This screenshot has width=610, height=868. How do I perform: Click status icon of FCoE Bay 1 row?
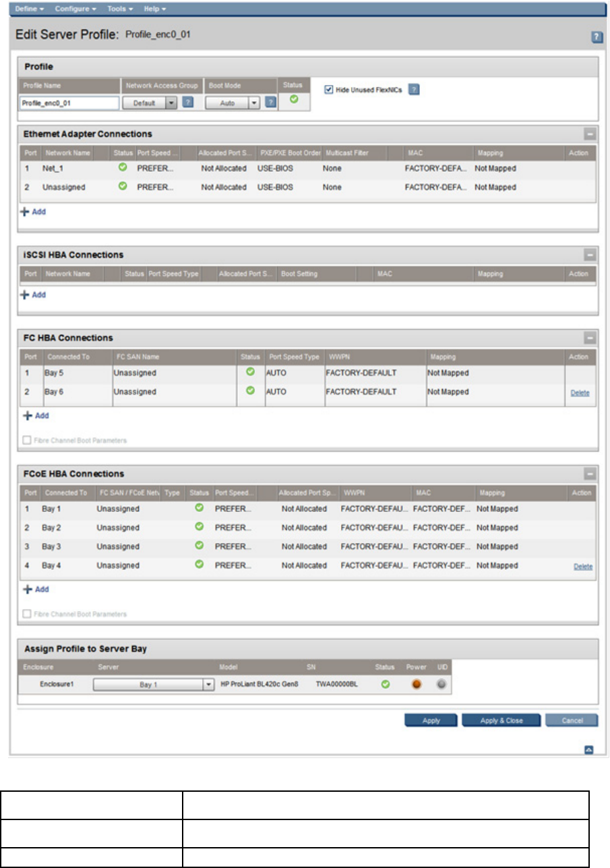pos(199,509)
